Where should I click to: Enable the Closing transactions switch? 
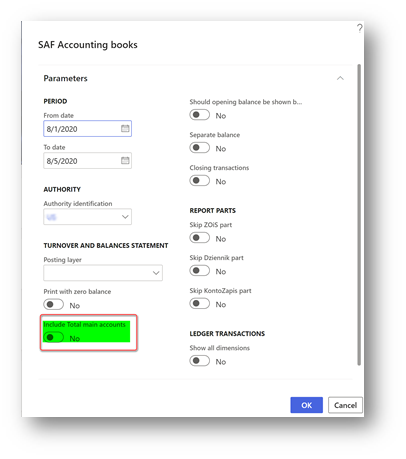[x=200, y=180]
